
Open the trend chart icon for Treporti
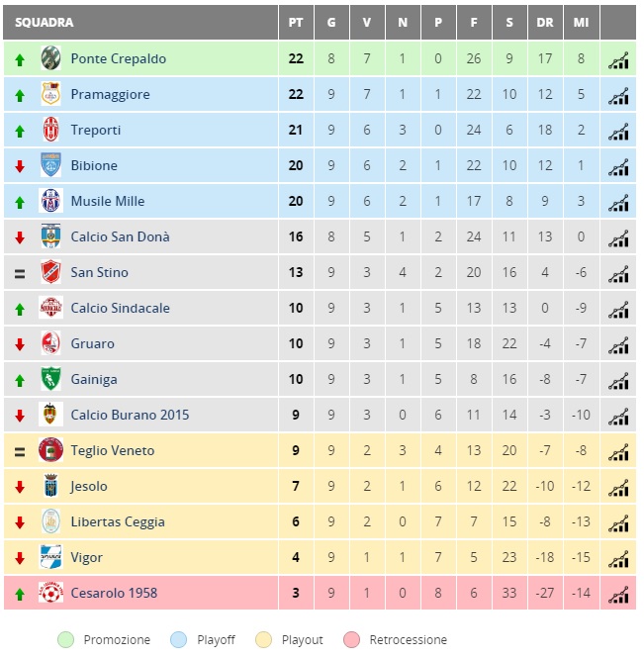[x=618, y=132]
